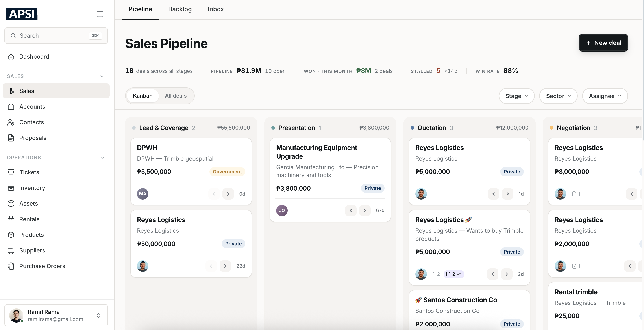Open the Stage filter dropdown
This screenshot has height=330, width=644.
(516, 96)
